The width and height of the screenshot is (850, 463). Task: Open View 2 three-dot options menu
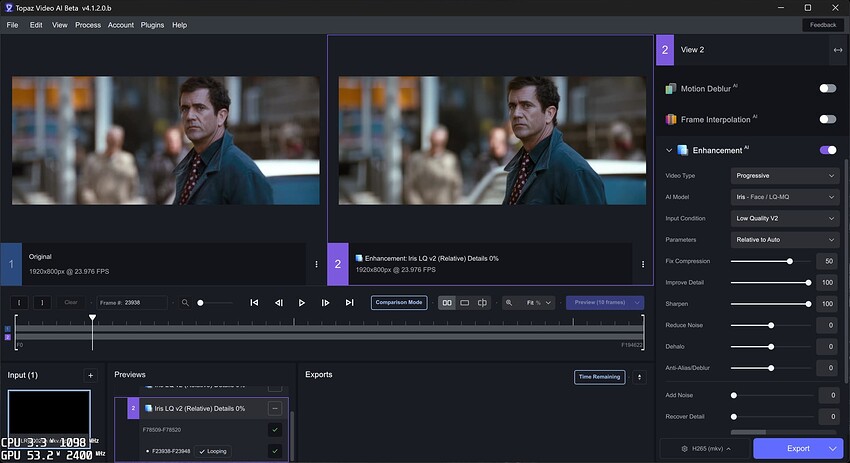[x=643, y=264]
